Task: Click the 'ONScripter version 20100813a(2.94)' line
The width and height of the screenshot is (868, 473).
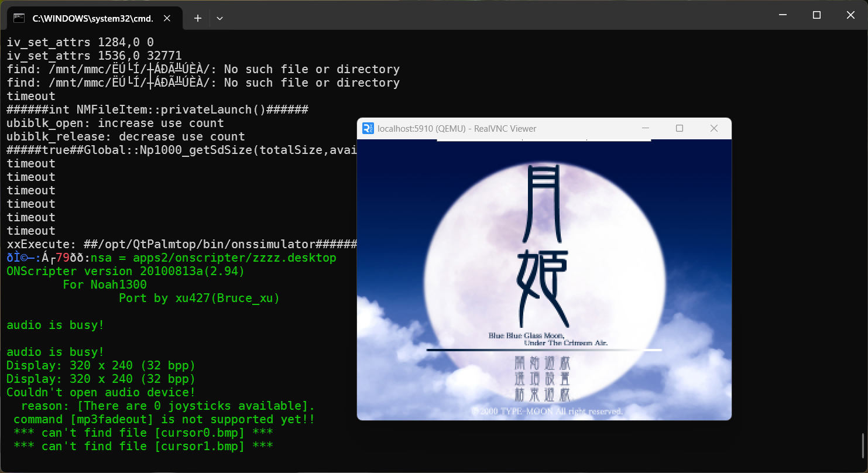Action: (x=126, y=271)
